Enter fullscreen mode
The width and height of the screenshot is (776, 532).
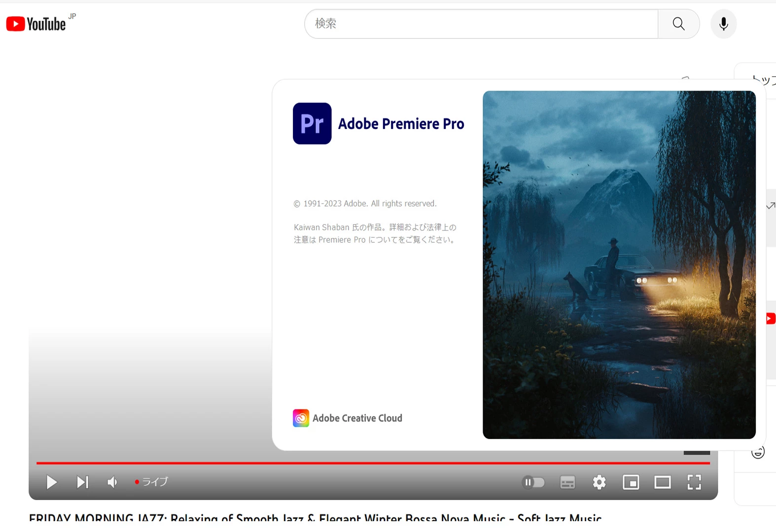[x=694, y=482]
